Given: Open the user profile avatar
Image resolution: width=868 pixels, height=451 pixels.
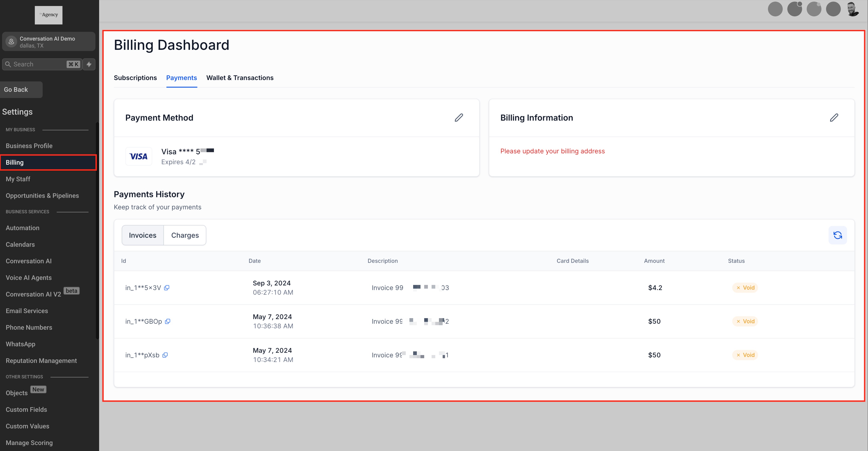Looking at the screenshot, I should click(x=853, y=9).
